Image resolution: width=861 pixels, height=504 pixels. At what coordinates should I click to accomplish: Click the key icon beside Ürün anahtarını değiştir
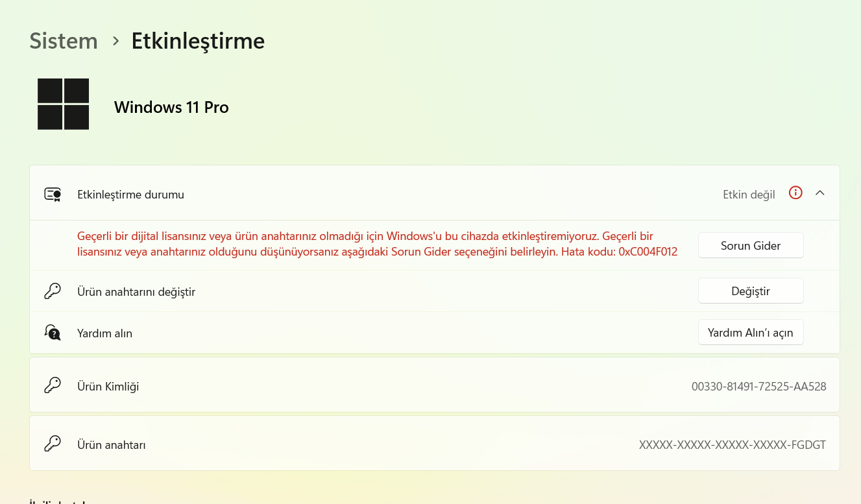(x=53, y=291)
